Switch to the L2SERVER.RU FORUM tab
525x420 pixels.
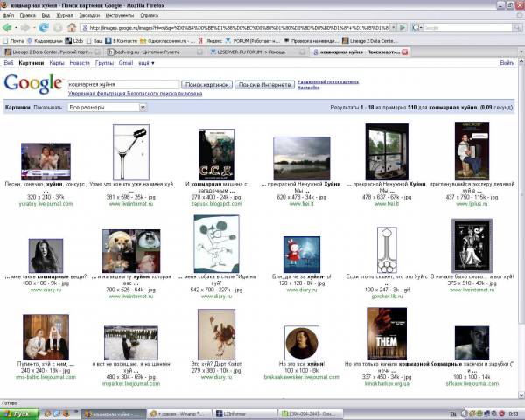(258, 52)
